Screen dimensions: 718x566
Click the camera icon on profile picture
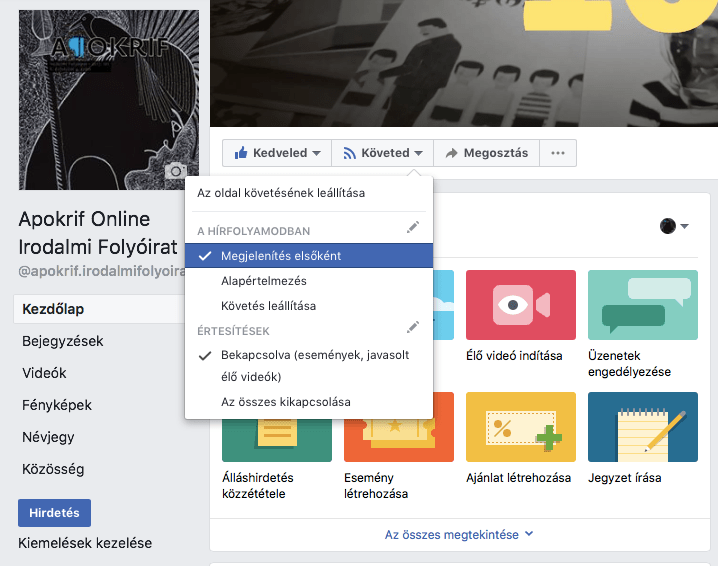[x=175, y=171]
